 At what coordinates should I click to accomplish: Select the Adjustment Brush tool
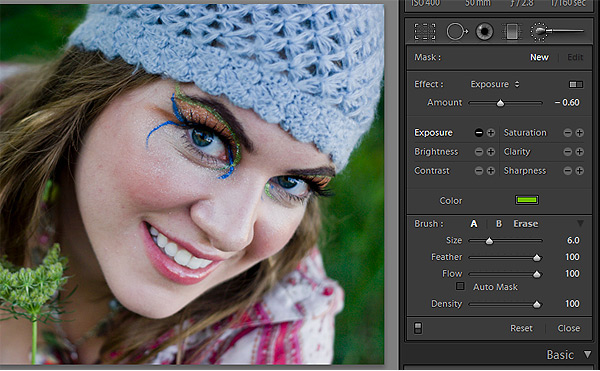tap(557, 31)
